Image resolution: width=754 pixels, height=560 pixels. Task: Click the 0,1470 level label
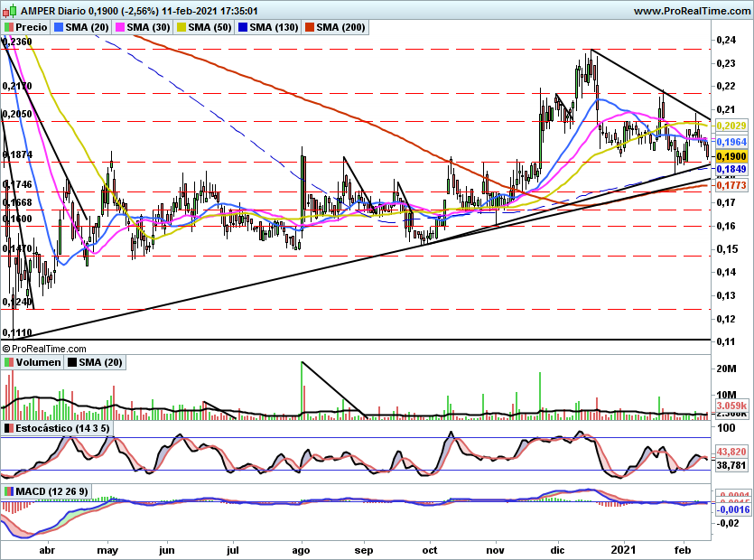(17, 248)
